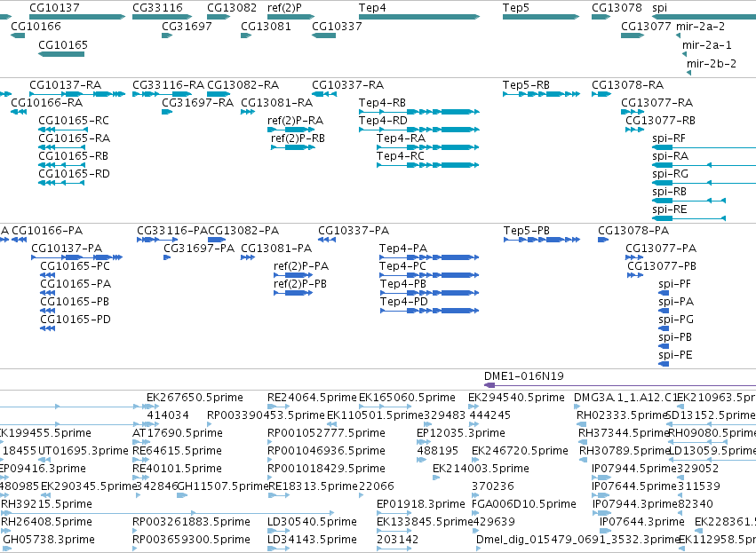The height and width of the screenshot is (553, 756).
Task: Select the Tep5-RB transcript label
Action: coord(526,85)
